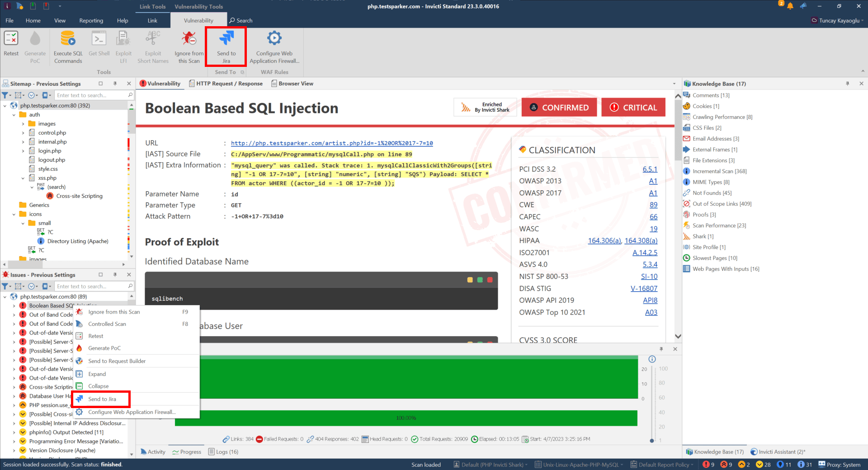Viewport: 868px width, 470px height.
Task: Toggle auto-hide on the Sitemap panel
Action: click(115, 84)
